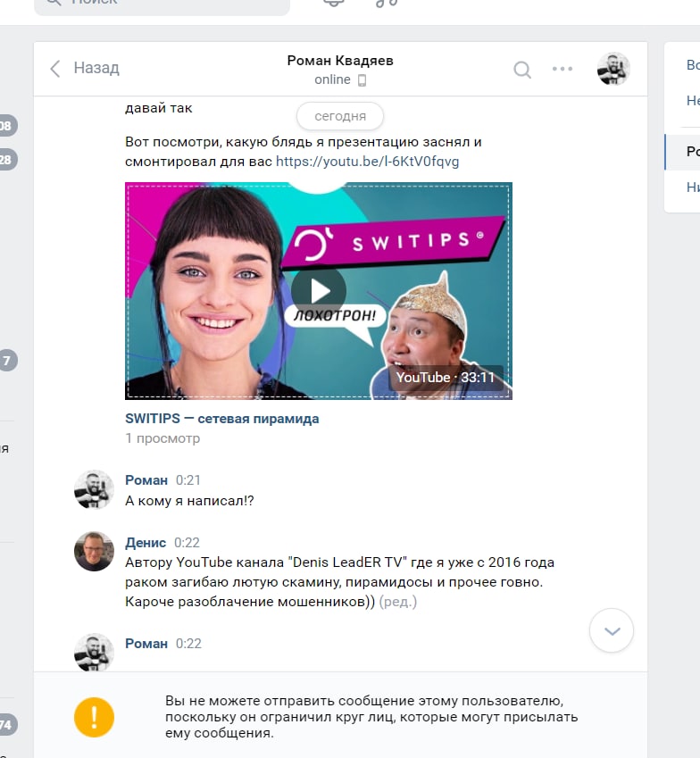
Task: Click sender name Роман at 0:21
Action: 146,480
